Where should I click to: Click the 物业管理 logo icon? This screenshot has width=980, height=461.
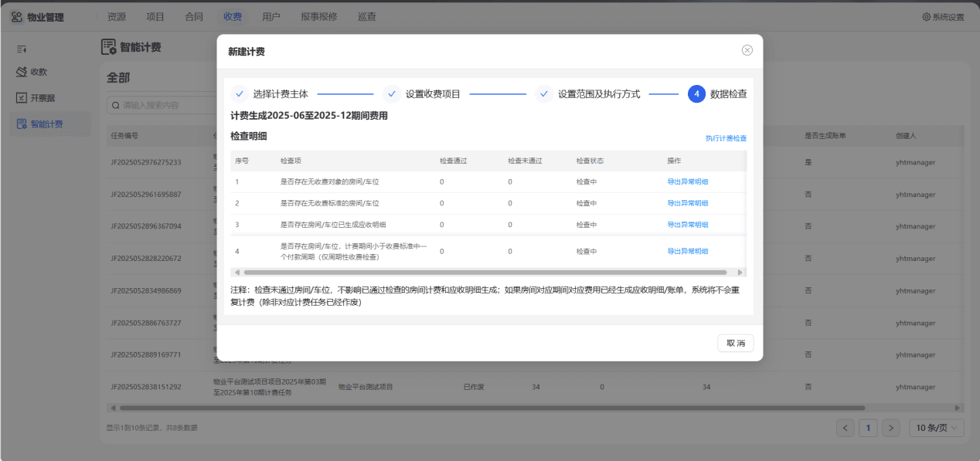[17, 16]
